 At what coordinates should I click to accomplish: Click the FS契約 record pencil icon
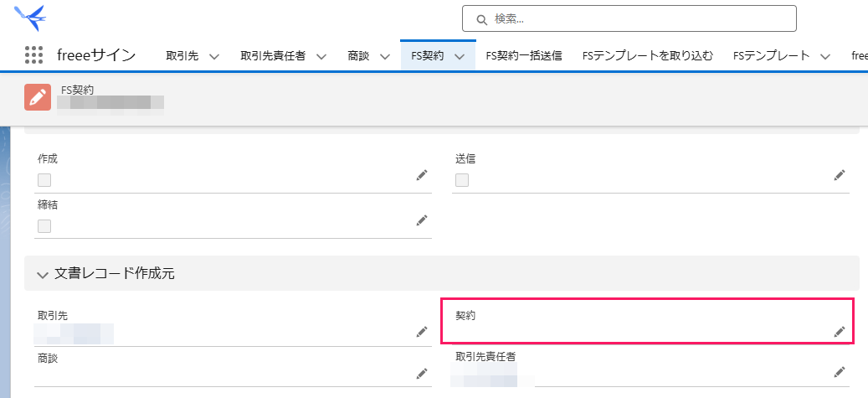pos(38,97)
